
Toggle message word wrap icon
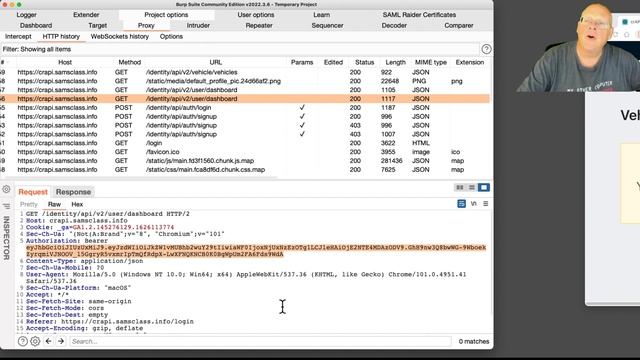462,204
